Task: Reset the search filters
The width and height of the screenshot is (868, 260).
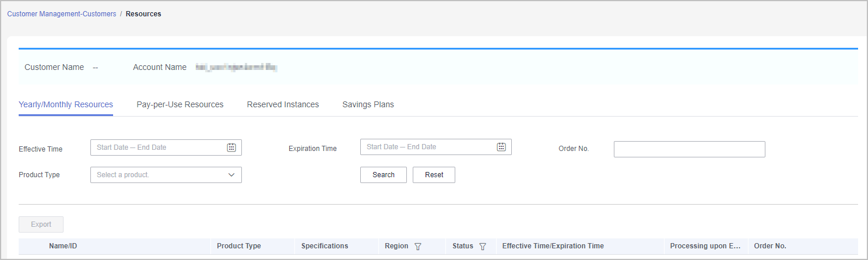Action: click(434, 175)
